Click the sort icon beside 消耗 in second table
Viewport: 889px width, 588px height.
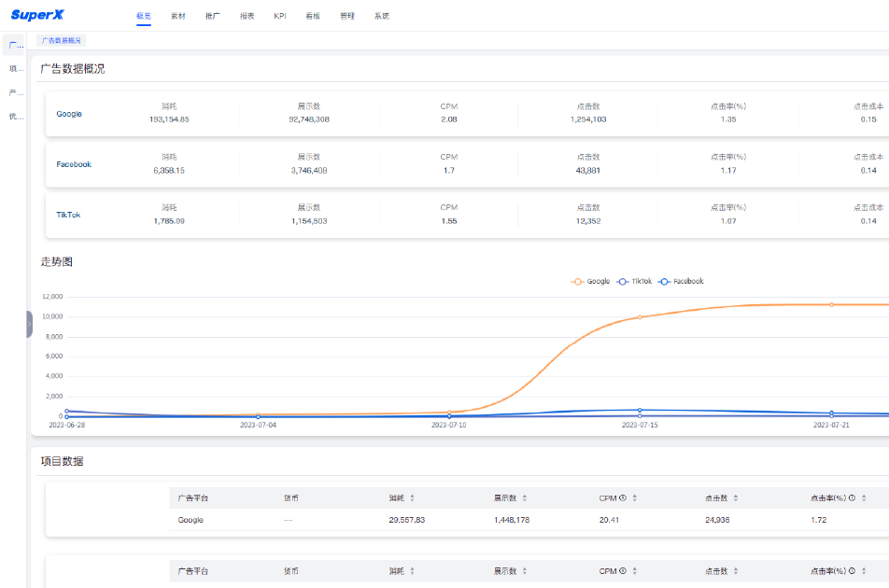413,570
